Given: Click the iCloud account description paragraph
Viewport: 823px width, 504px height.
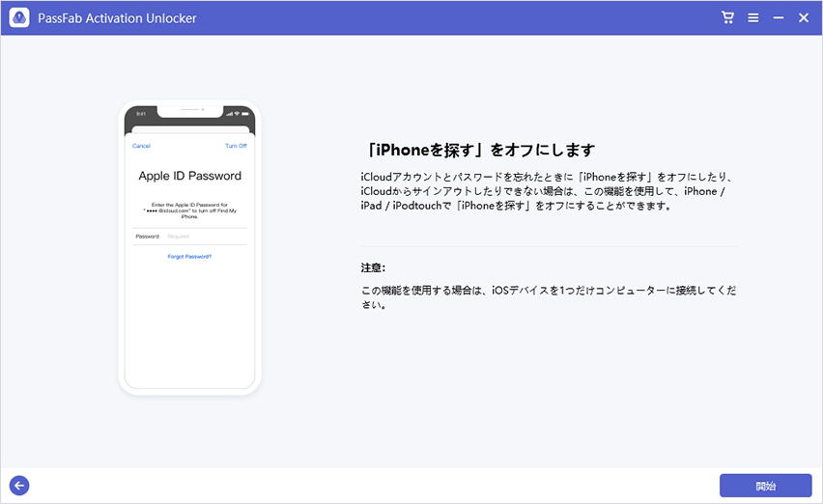Looking at the screenshot, I should pos(547,191).
